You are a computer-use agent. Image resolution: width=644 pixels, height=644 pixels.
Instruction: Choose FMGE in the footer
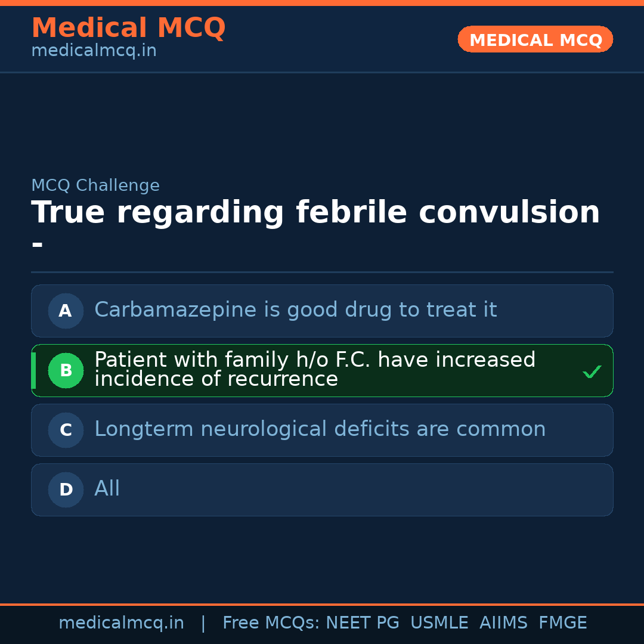(562, 623)
